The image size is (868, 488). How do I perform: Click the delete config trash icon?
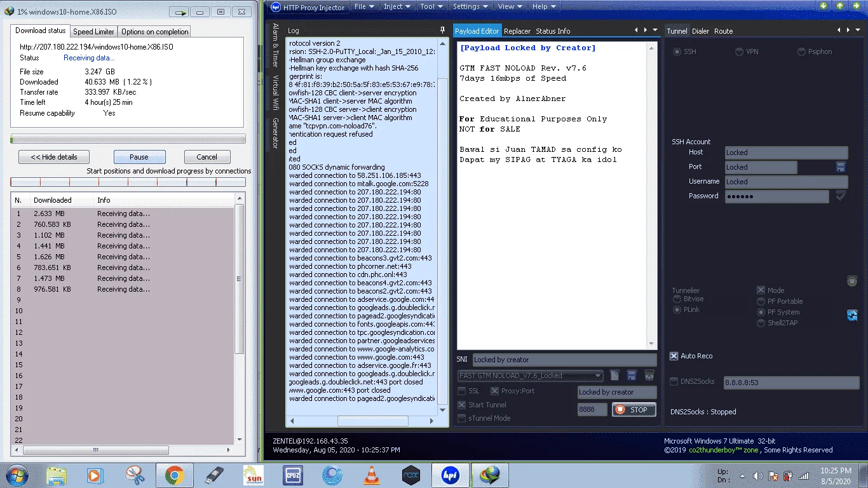649,376
